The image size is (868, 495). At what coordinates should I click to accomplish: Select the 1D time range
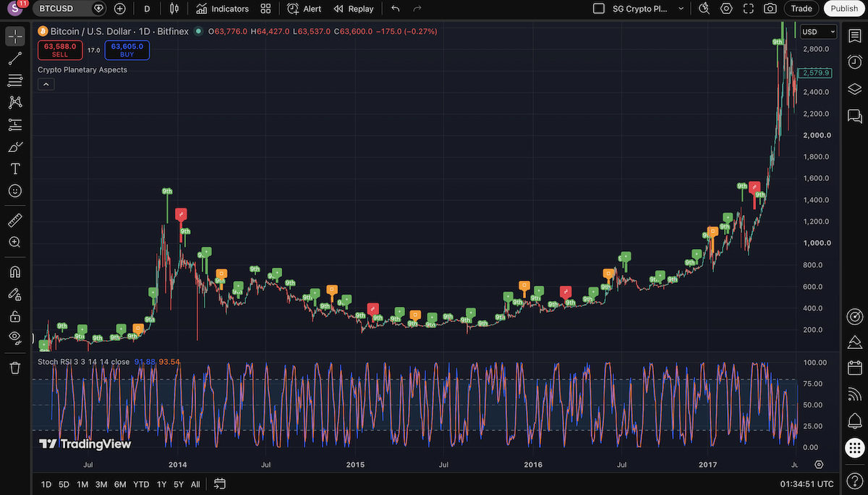click(x=46, y=484)
